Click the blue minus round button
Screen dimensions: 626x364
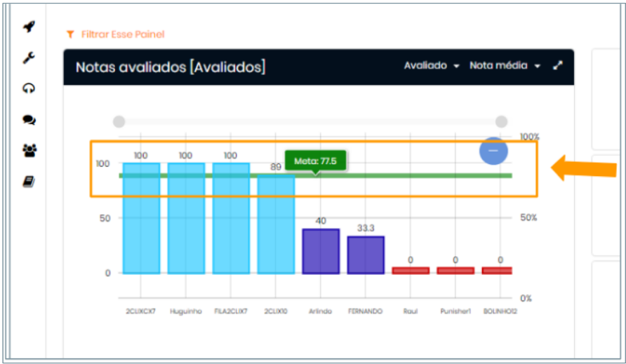pyautogui.click(x=493, y=151)
